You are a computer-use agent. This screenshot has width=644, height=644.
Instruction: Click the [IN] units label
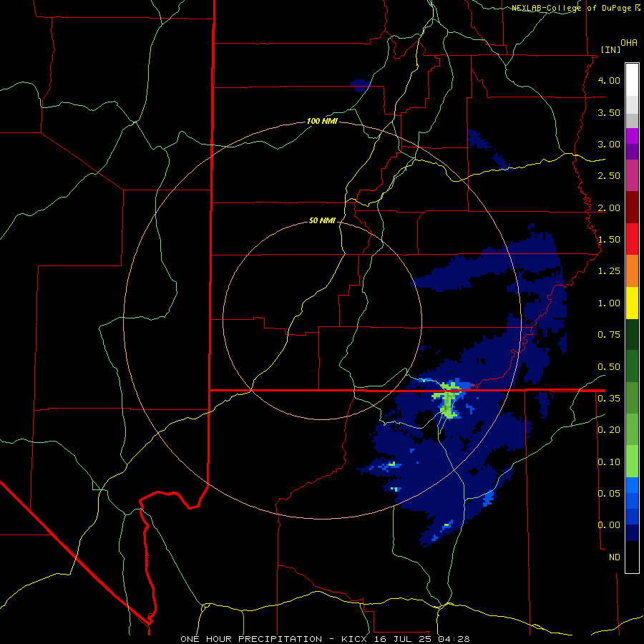click(610, 49)
